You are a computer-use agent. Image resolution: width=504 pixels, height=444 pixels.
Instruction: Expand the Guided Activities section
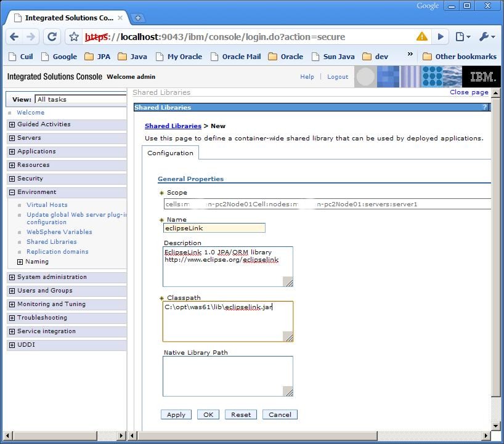click(x=12, y=124)
